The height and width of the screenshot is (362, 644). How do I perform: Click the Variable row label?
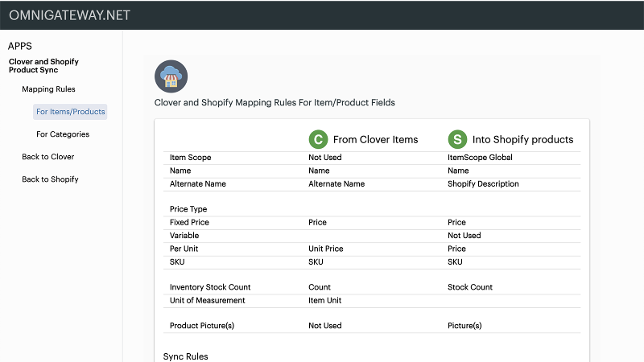(184, 236)
